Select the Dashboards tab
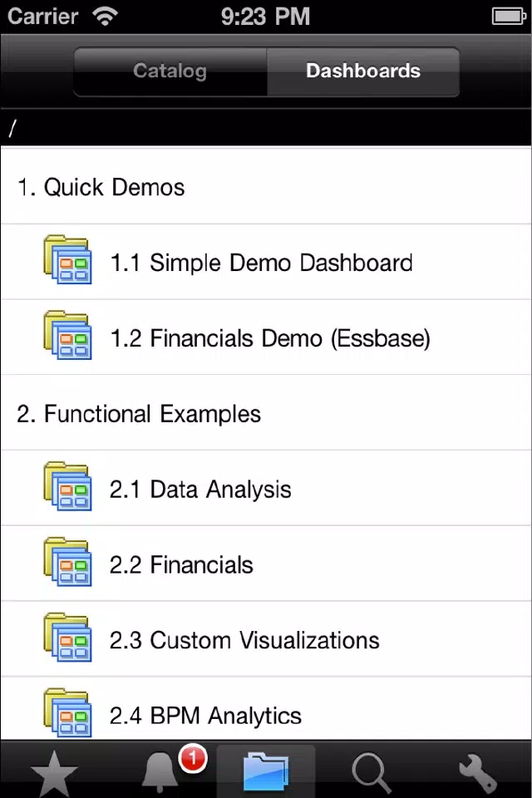The image size is (532, 798). 363,71
